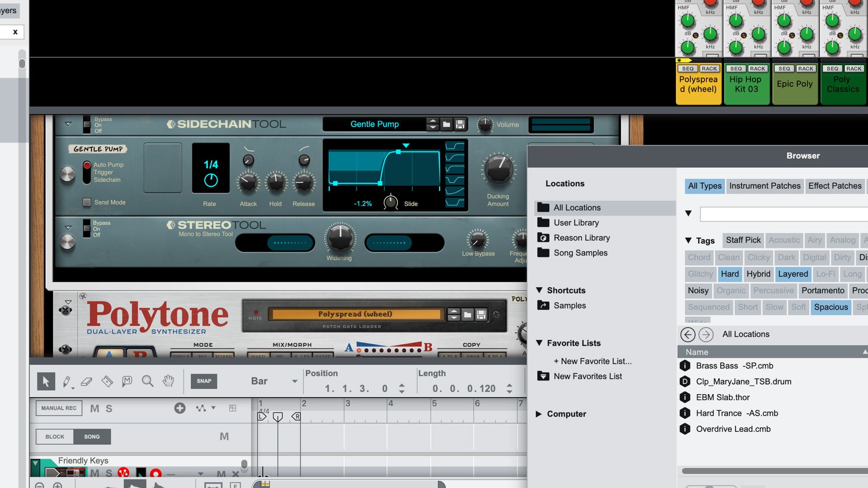
Task: Toggle the Spacious tag
Action: point(831,307)
